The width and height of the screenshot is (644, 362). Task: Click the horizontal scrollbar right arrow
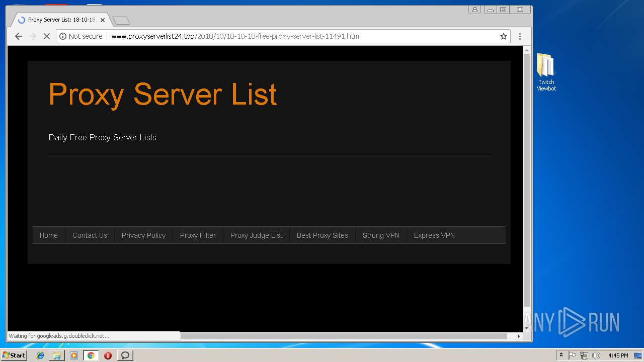tap(519, 336)
